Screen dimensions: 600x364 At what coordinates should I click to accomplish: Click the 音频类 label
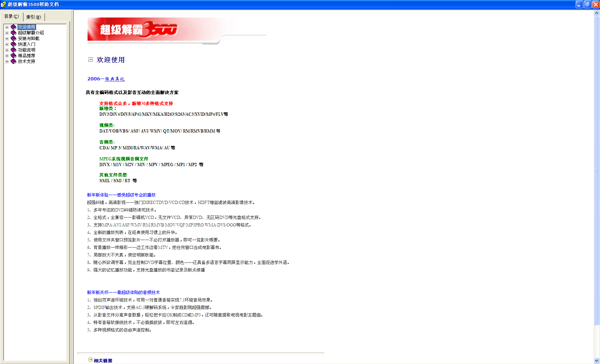point(107,142)
